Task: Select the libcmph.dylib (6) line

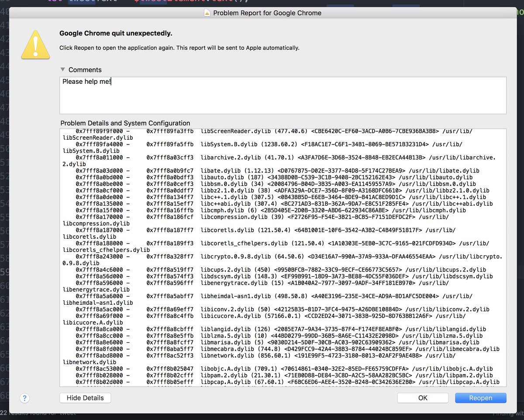Action: (x=271, y=210)
